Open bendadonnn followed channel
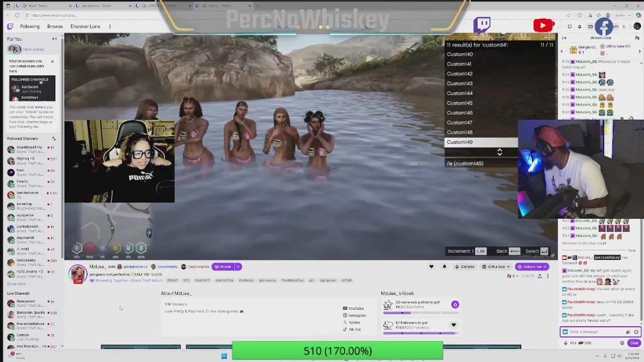 [31, 195]
